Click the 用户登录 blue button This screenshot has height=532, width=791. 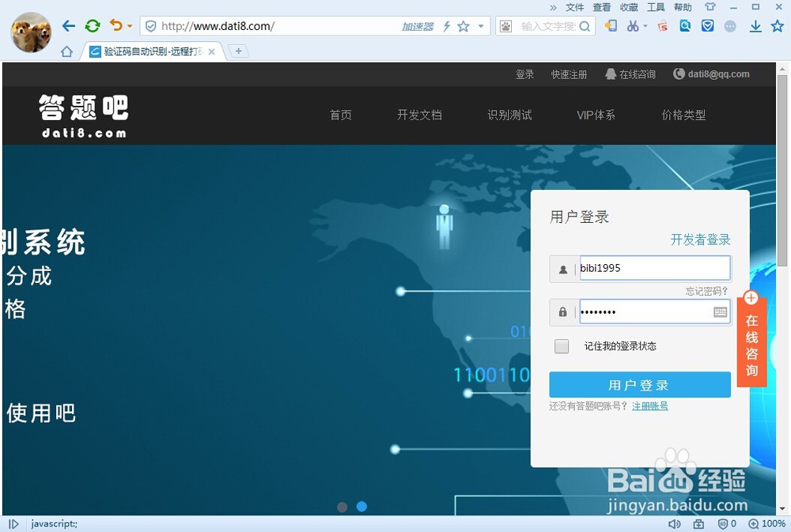640,385
